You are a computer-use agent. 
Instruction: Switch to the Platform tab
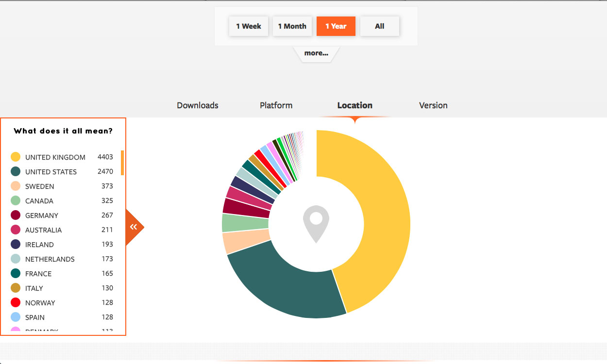click(x=276, y=105)
